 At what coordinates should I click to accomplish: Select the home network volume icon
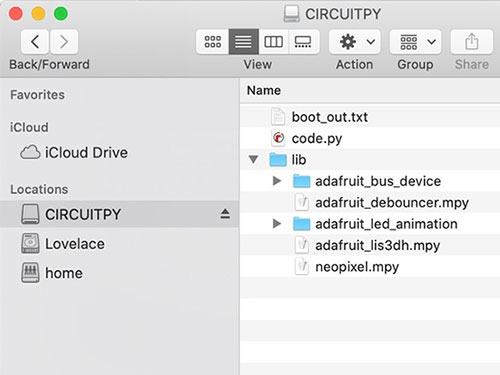coord(30,273)
